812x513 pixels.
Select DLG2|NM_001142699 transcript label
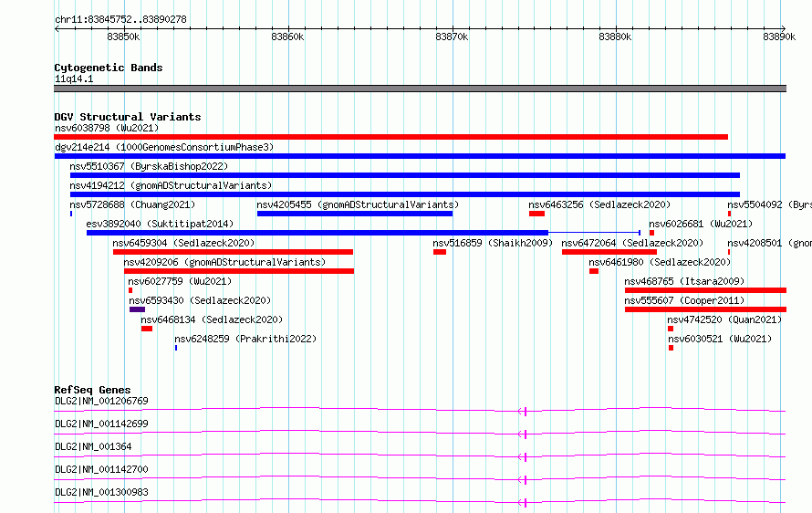tap(101, 424)
